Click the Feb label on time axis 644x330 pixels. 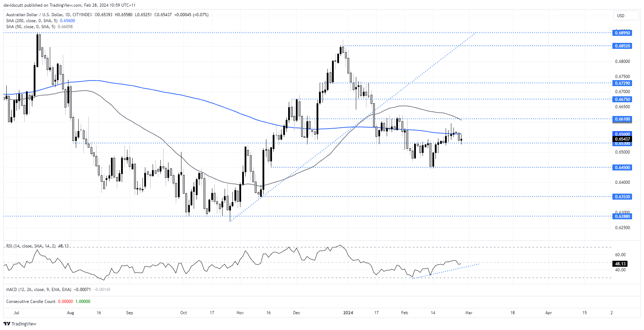point(405,313)
